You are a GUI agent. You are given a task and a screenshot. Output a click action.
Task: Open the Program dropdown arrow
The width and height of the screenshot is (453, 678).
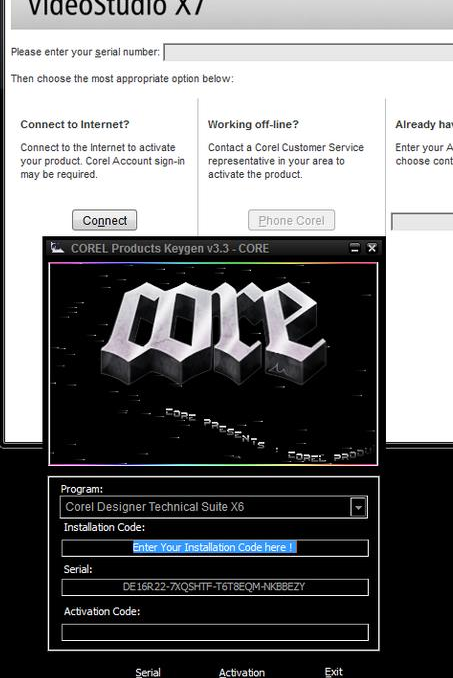pyautogui.click(x=358, y=507)
